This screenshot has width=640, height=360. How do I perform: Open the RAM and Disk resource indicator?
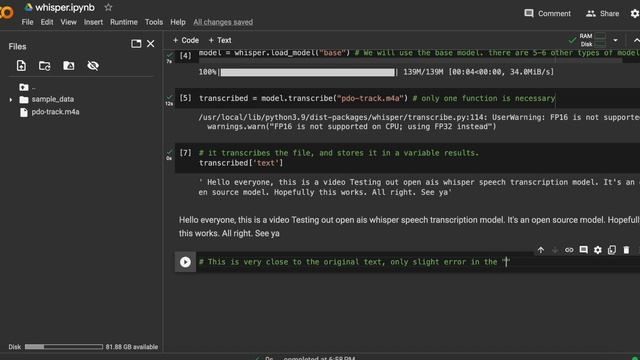click(x=592, y=40)
